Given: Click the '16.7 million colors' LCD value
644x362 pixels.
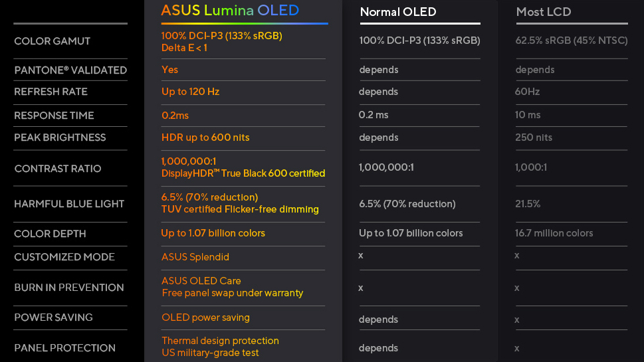Looking at the screenshot, I should [554, 233].
